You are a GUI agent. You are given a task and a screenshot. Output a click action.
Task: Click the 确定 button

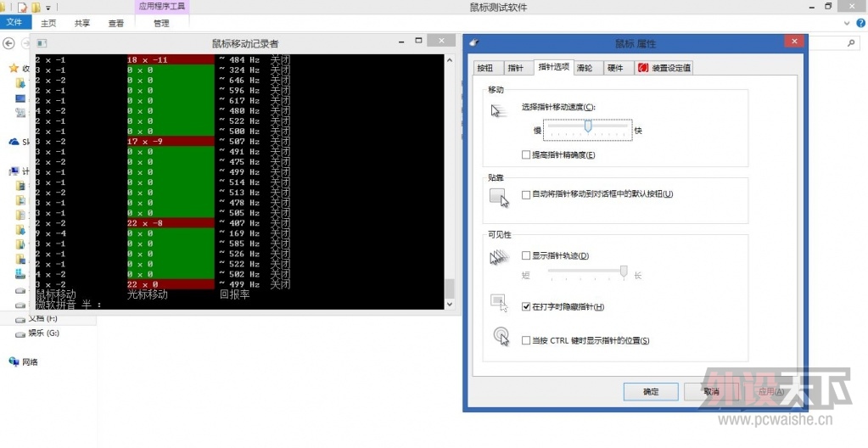651,391
